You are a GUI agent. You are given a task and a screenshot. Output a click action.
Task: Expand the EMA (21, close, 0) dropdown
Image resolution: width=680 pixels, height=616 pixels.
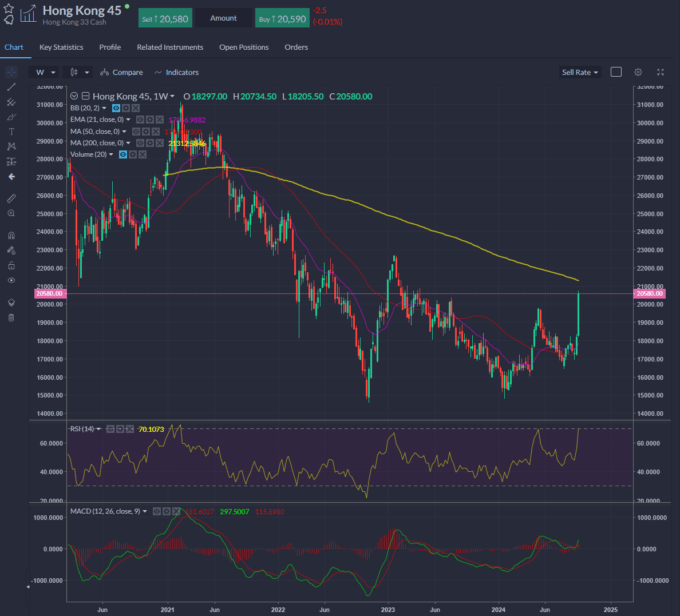tap(128, 120)
